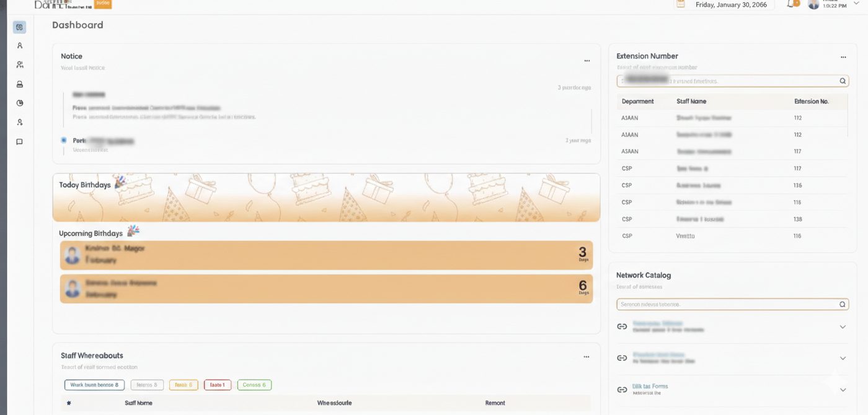The height and width of the screenshot is (415, 868).
Task: Expand the first Network Catalog entry chevron
Action: coord(843,327)
